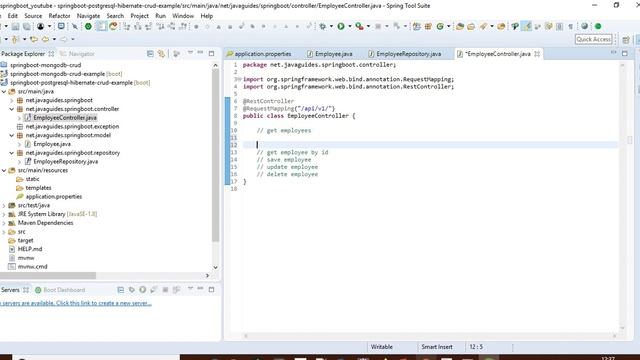Open Package Explorer view menu triangle

tap(190, 53)
